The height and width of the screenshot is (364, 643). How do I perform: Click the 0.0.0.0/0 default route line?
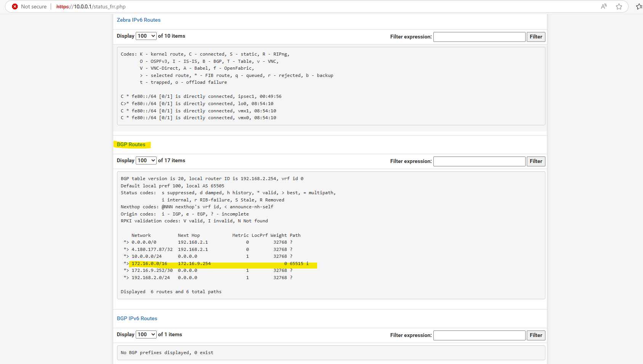[208, 242]
